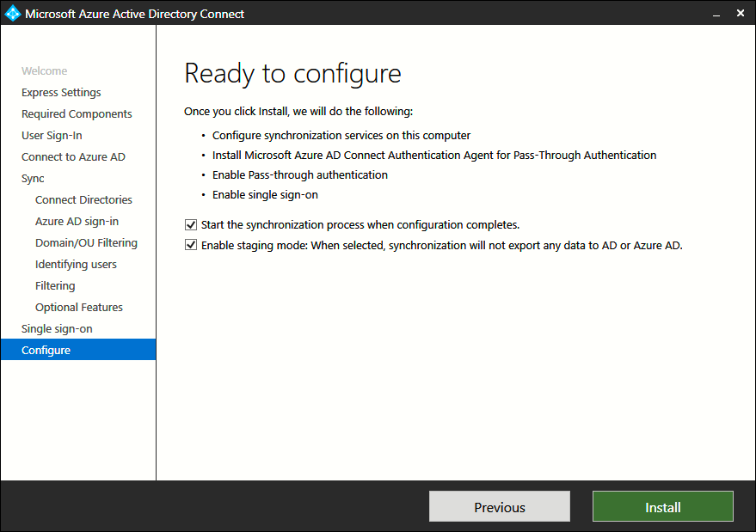Go to Azure AD sign-in sub-step

pyautogui.click(x=77, y=222)
